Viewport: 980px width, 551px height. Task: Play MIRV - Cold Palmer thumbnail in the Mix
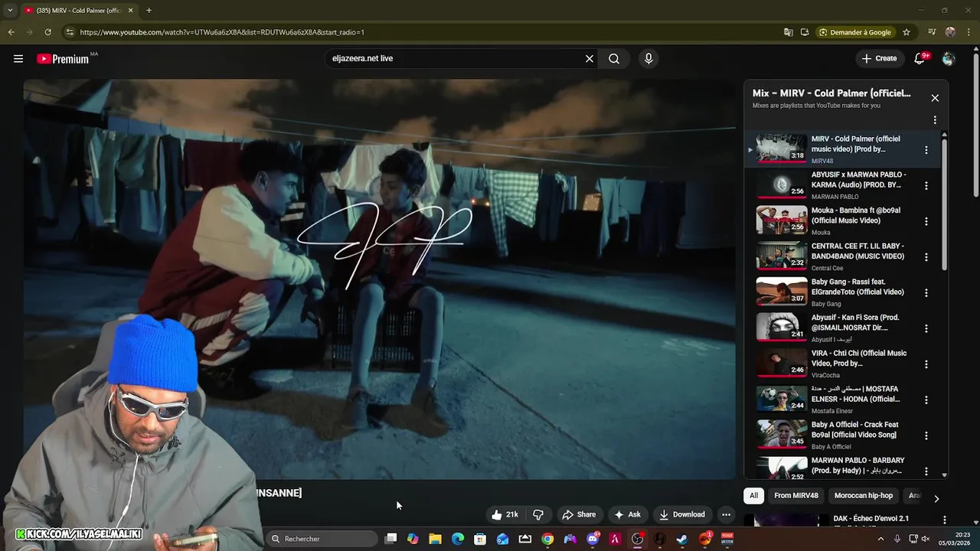point(782,148)
